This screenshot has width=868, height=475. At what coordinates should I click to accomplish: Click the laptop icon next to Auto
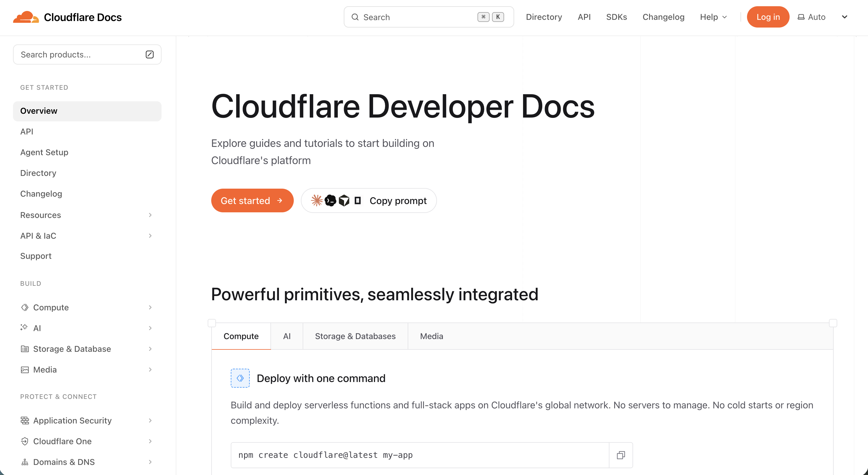click(801, 17)
